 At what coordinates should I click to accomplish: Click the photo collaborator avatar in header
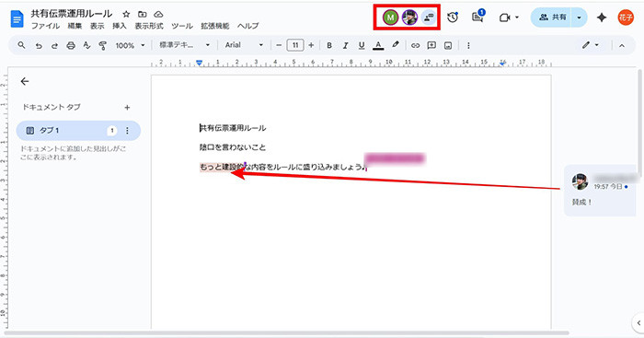(x=409, y=17)
